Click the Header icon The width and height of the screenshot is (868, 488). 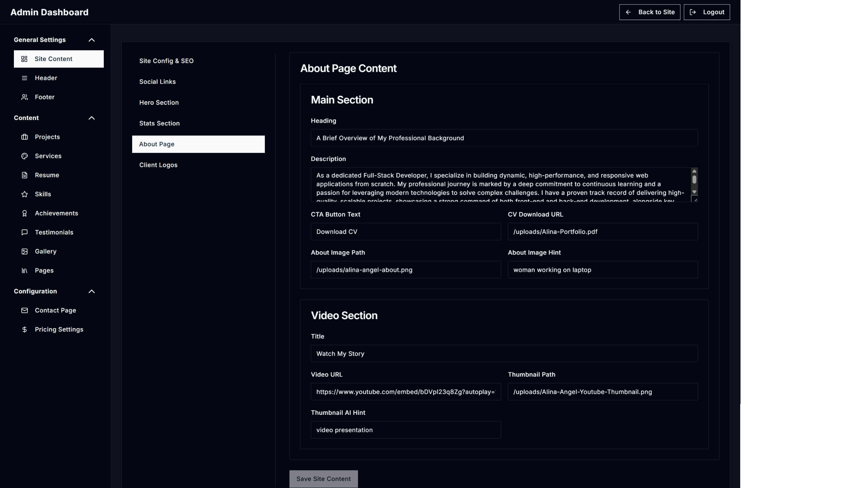pos(24,78)
